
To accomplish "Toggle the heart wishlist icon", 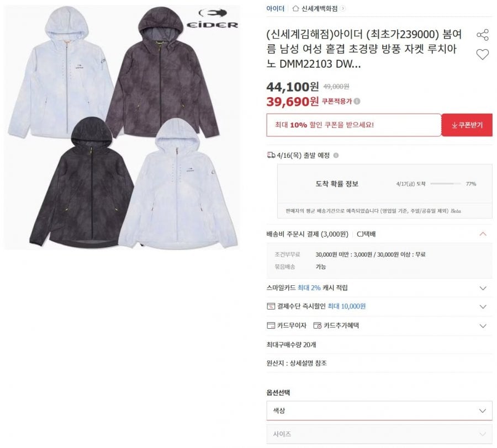I will point(483,55).
